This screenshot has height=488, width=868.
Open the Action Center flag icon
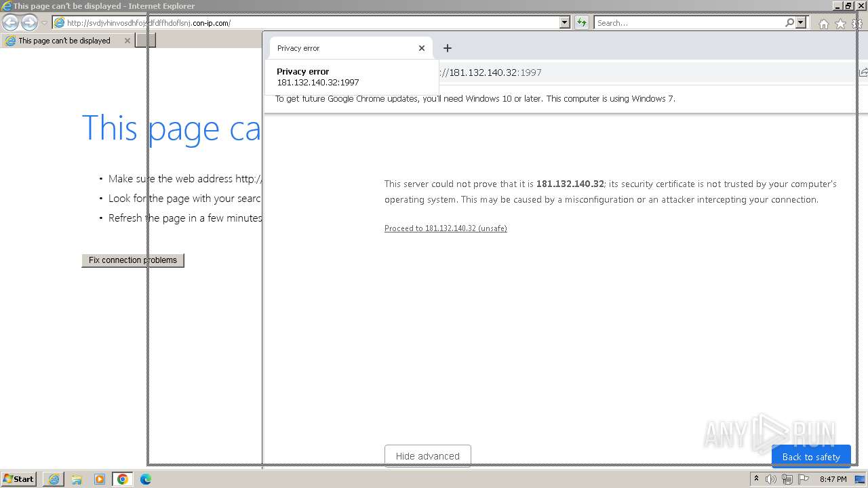(x=804, y=479)
